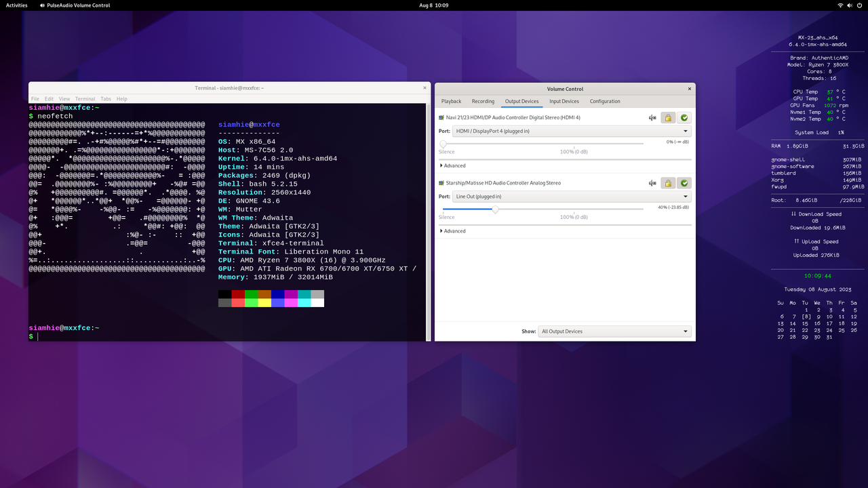This screenshot has width=868, height=488.
Task: Mute the Navi 21/23 HDMI audio output
Action: 652,118
